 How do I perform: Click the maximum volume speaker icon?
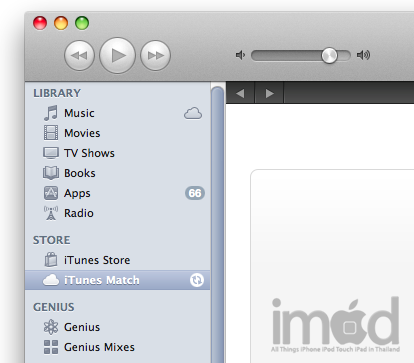click(x=363, y=55)
